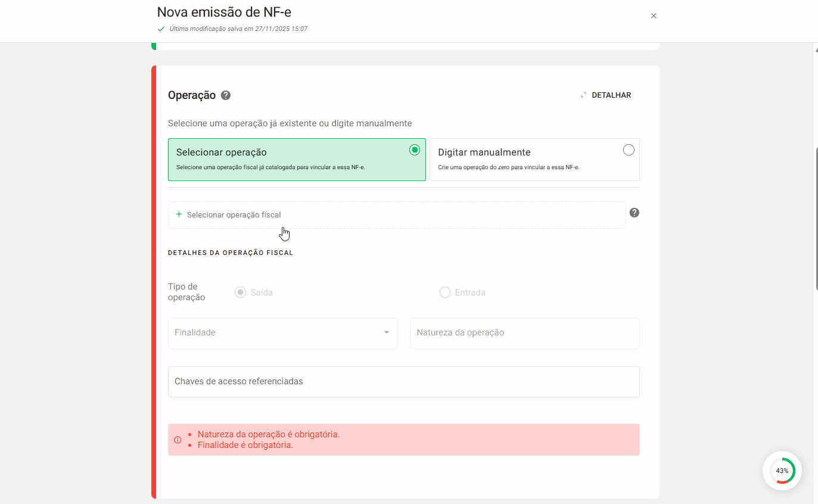818x504 pixels.
Task: Close the Nova emissão de NF-e dialog
Action: 654,15
